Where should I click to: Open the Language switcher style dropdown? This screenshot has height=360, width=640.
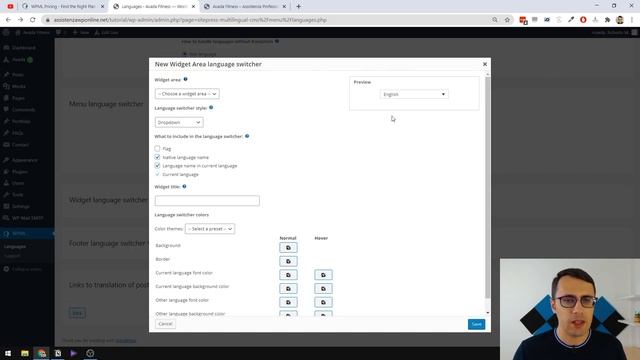[x=179, y=122]
